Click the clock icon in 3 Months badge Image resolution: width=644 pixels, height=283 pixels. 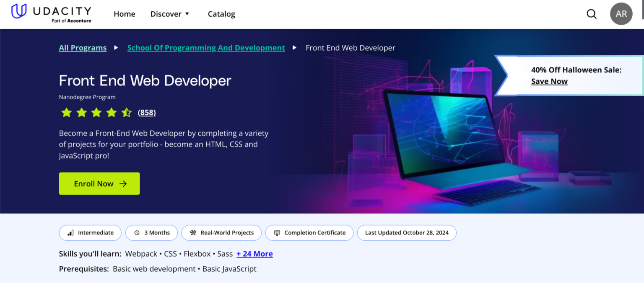point(136,232)
